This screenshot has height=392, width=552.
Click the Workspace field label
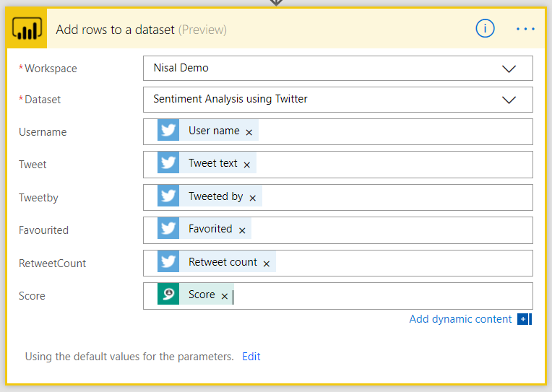tap(51, 69)
